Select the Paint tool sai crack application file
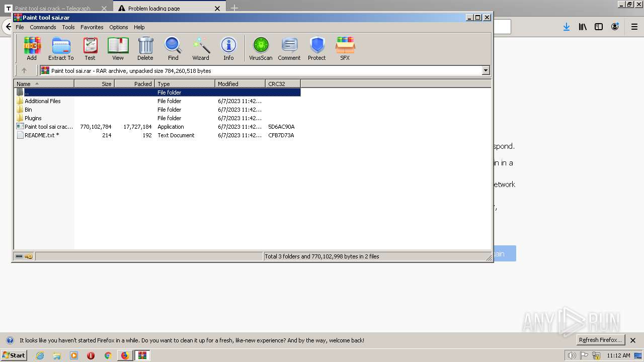Image resolution: width=644 pixels, height=362 pixels. (x=157, y=127)
